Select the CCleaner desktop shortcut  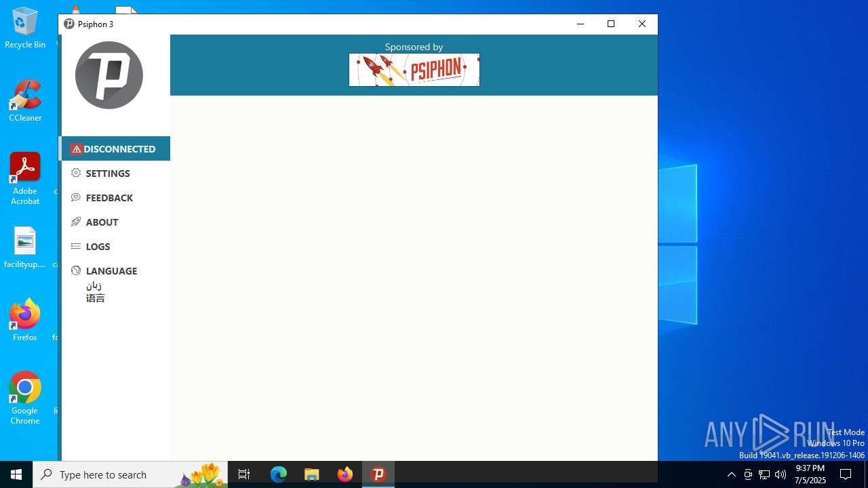[x=25, y=101]
